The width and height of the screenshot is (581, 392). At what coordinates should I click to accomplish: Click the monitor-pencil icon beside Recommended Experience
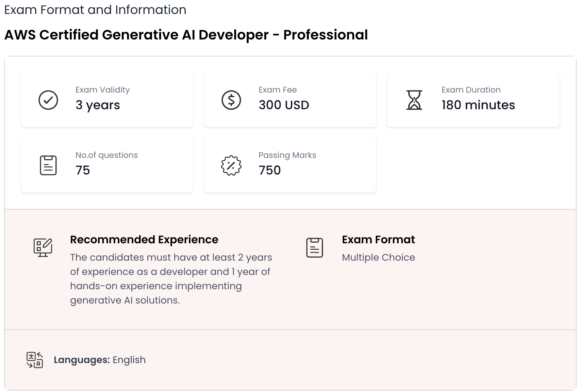[43, 247]
